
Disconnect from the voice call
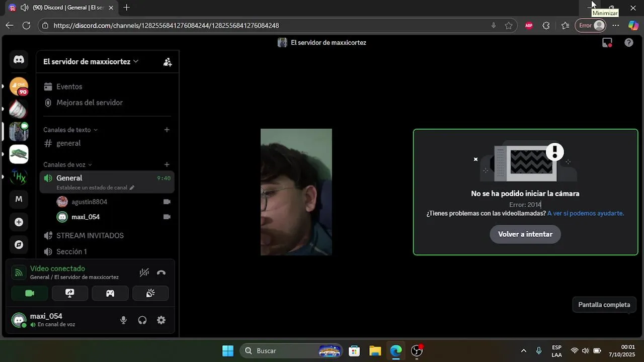tap(161, 273)
